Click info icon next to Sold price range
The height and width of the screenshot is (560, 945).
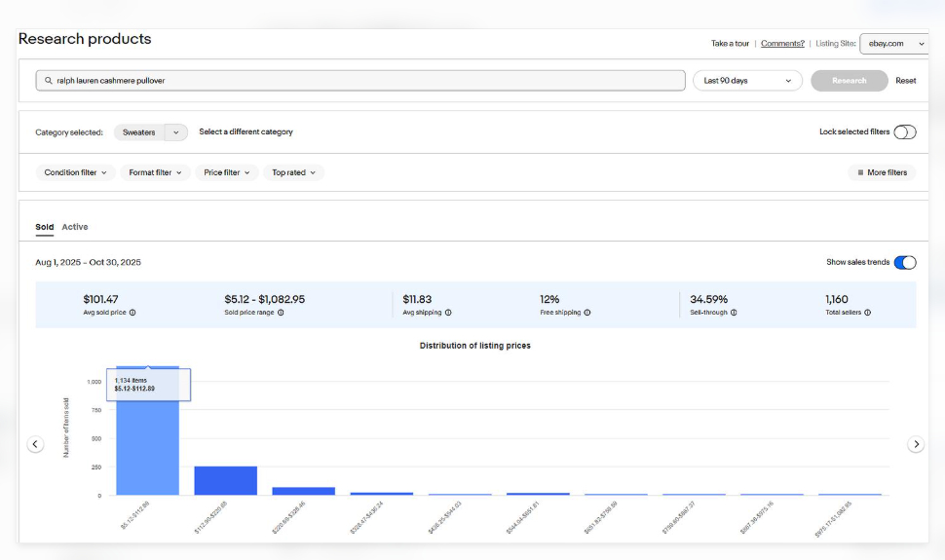281,313
